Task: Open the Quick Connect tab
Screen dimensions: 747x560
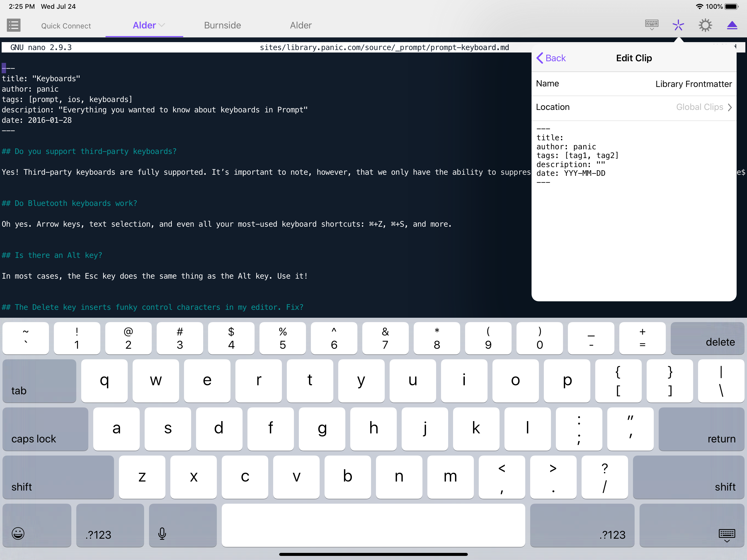Action: point(66,26)
